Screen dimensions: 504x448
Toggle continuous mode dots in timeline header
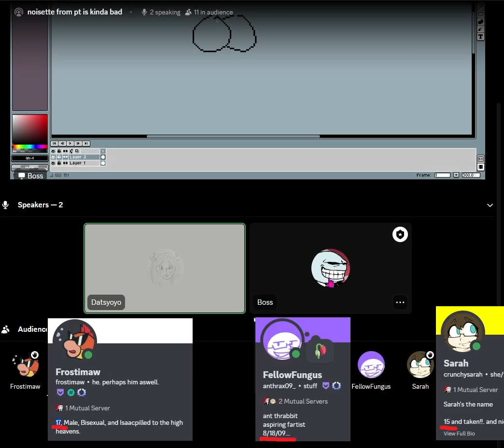65,151
